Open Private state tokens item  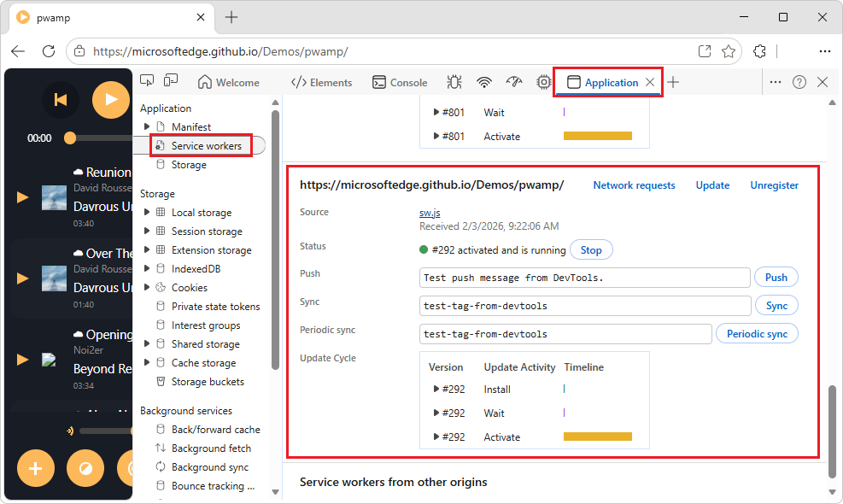(215, 307)
